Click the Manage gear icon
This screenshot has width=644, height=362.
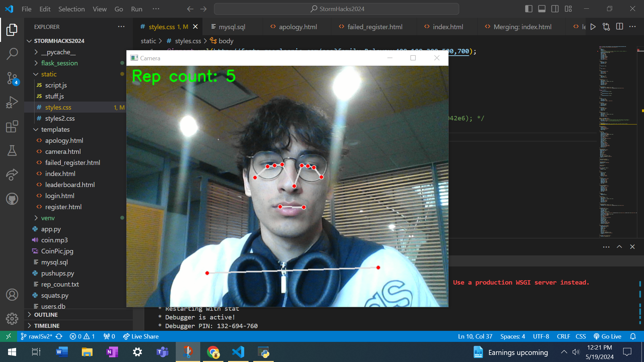[12, 319]
